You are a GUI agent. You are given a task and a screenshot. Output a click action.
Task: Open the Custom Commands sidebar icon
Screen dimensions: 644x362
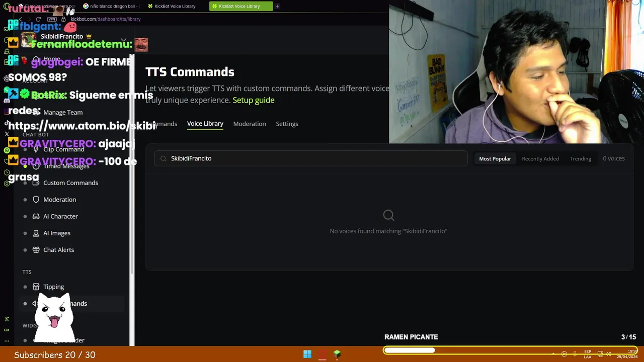36,183
